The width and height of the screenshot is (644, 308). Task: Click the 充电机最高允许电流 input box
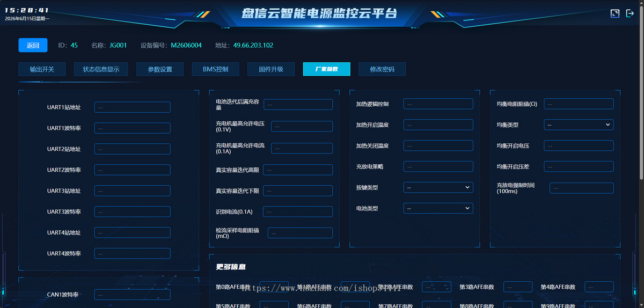(x=302, y=149)
